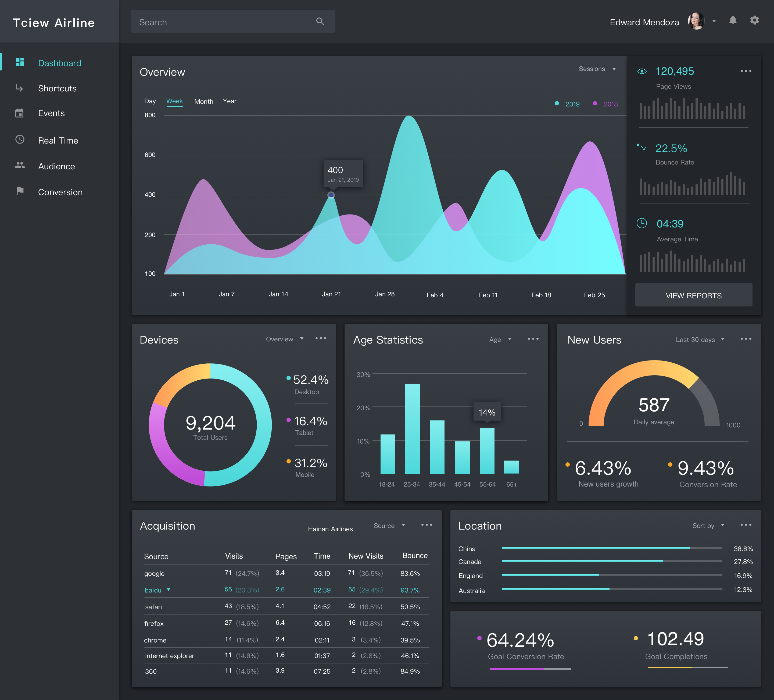The image size is (774, 700).
Task: Open Page Views three-dot menu
Action: coord(746,71)
